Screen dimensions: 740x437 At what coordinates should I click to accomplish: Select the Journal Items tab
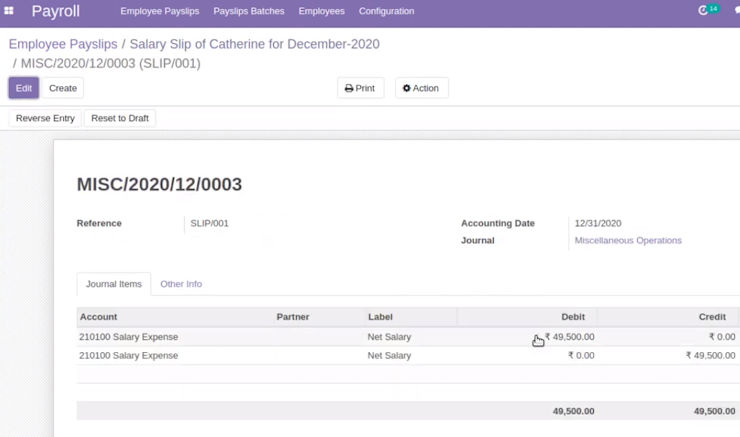point(114,284)
